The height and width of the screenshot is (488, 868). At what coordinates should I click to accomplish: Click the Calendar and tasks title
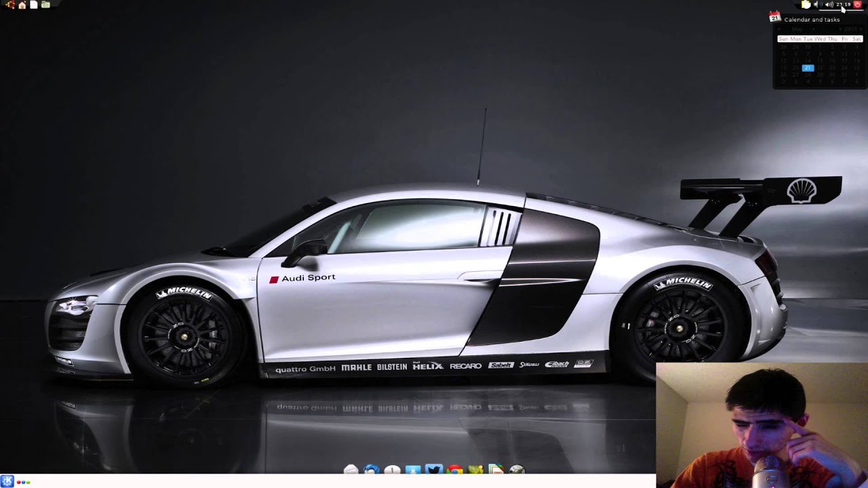click(812, 20)
